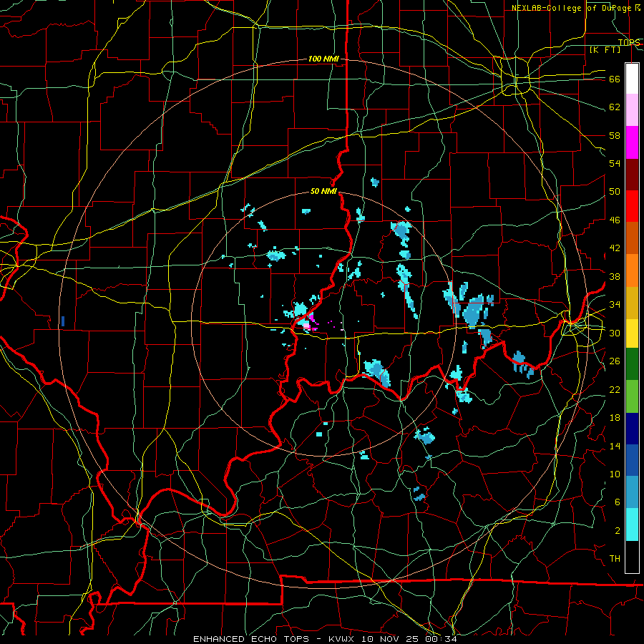Pick the bright orange legend swatch
Viewport: 644px width, 644px height.
pos(632,270)
